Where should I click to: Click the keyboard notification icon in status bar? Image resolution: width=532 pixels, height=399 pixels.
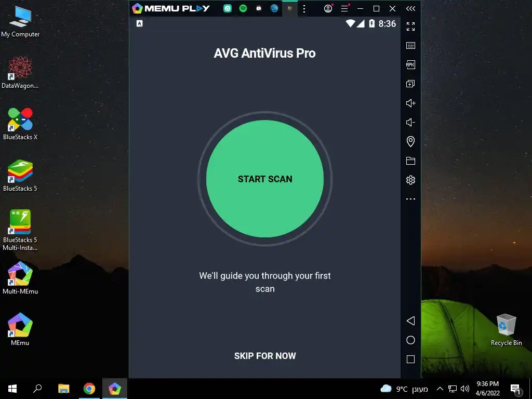(139, 23)
